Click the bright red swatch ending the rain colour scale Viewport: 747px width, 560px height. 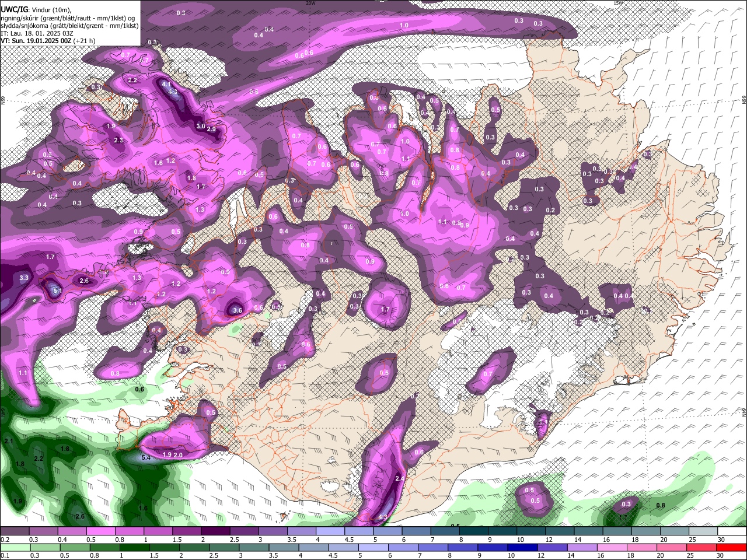click(x=731, y=547)
